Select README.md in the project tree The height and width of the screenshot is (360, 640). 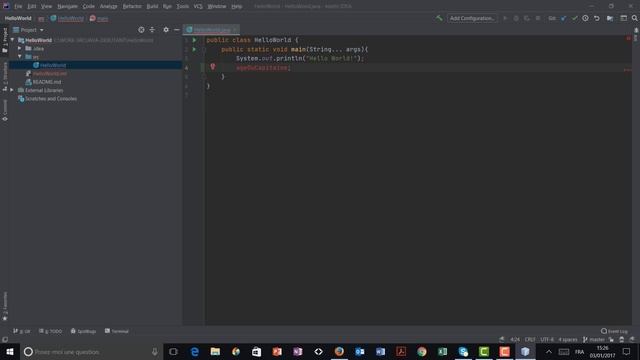pos(47,82)
